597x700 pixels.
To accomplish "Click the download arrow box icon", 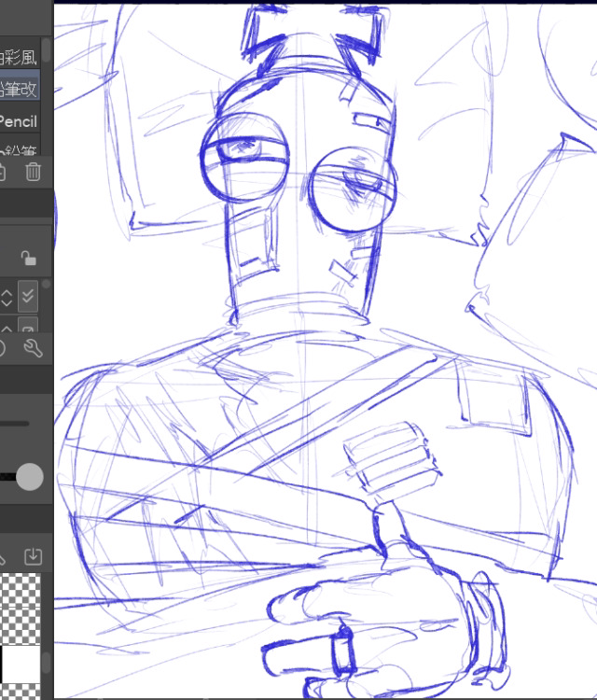I will coord(33,556).
